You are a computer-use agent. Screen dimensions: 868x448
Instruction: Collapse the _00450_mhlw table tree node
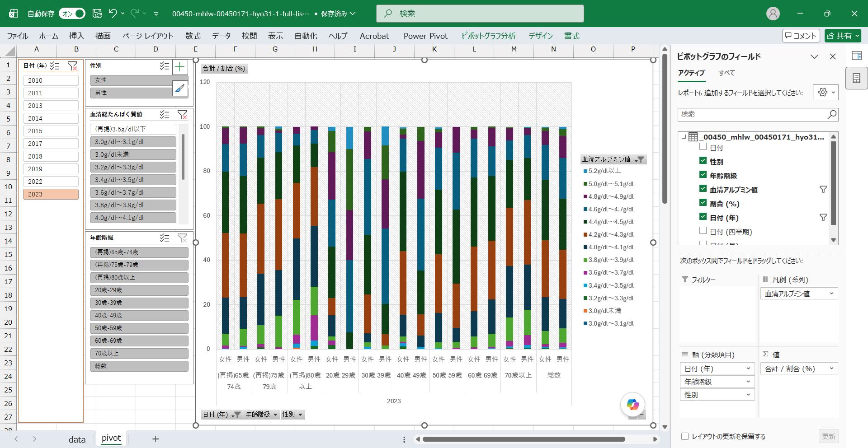(x=684, y=137)
